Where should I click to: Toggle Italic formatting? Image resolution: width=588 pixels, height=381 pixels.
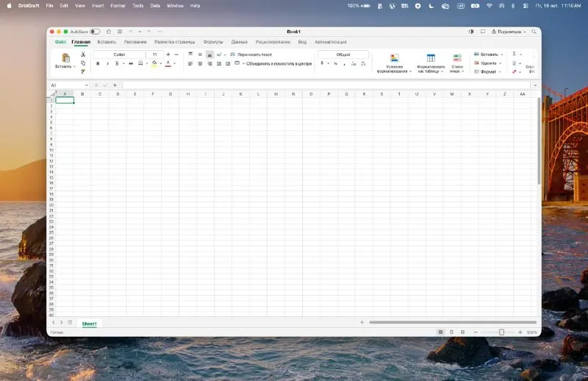tap(107, 63)
